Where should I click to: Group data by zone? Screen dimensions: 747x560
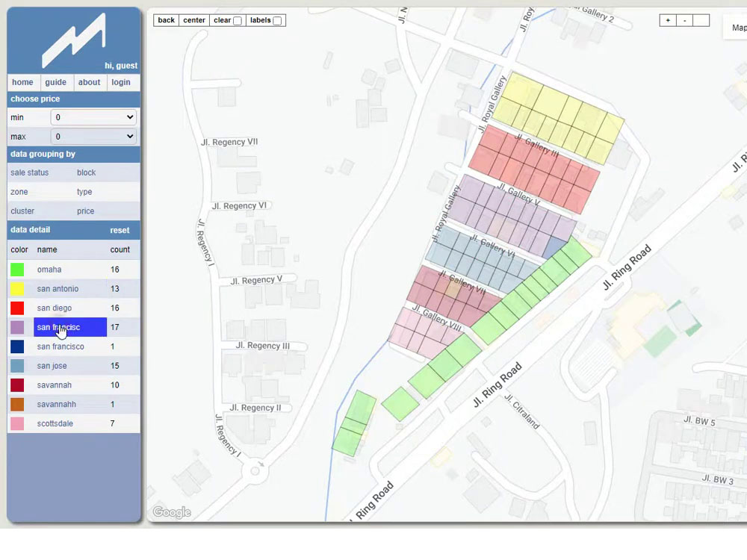click(19, 192)
